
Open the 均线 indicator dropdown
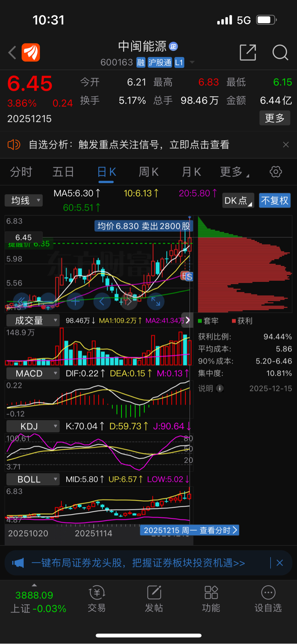click(24, 201)
